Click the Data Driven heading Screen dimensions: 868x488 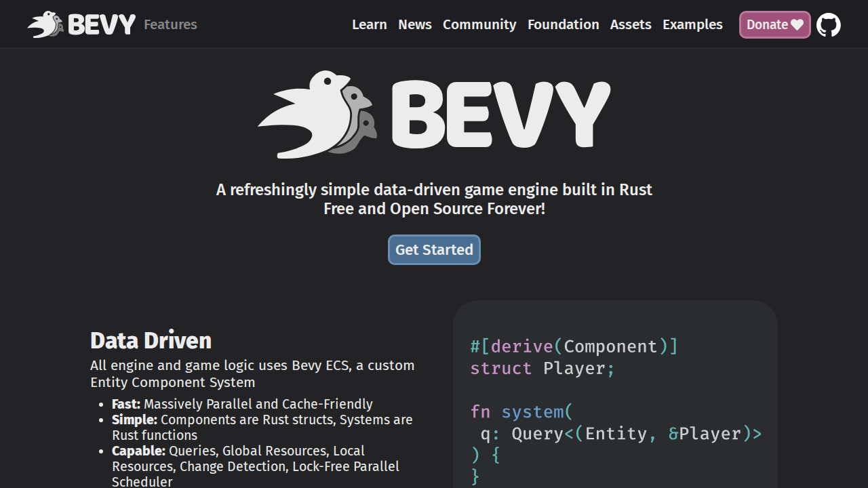click(x=151, y=340)
